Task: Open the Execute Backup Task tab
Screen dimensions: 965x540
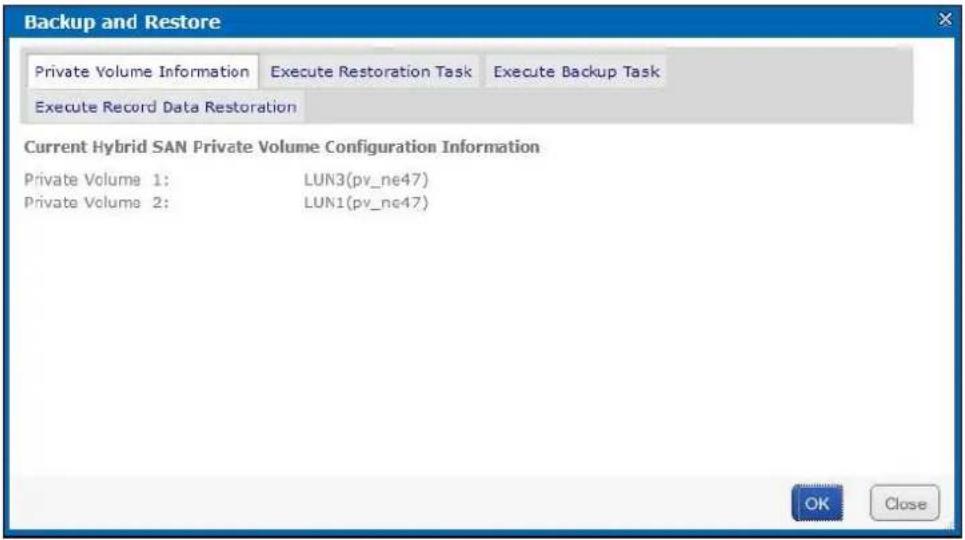Action: [x=576, y=71]
